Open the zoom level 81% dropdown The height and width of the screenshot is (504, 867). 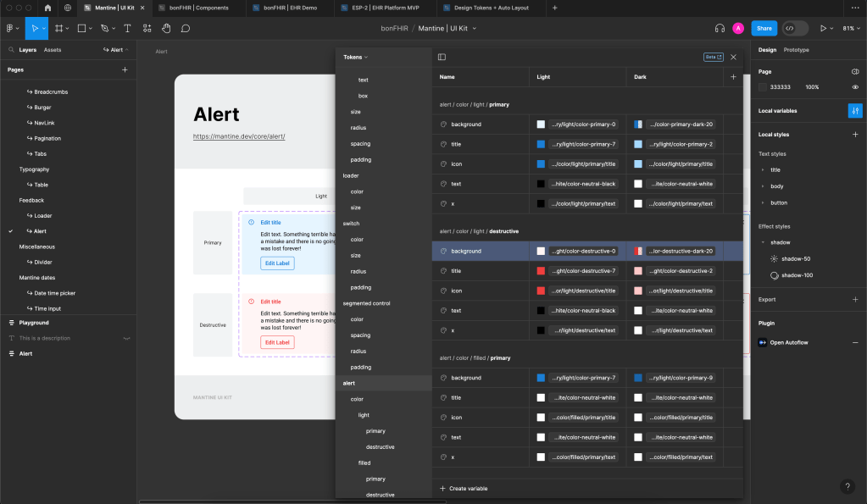click(850, 28)
